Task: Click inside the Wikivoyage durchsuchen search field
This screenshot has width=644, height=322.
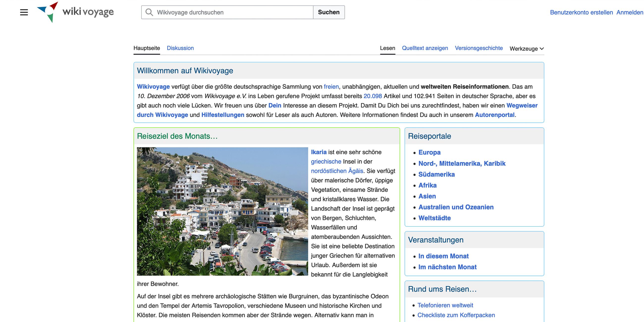Action: pyautogui.click(x=225, y=12)
